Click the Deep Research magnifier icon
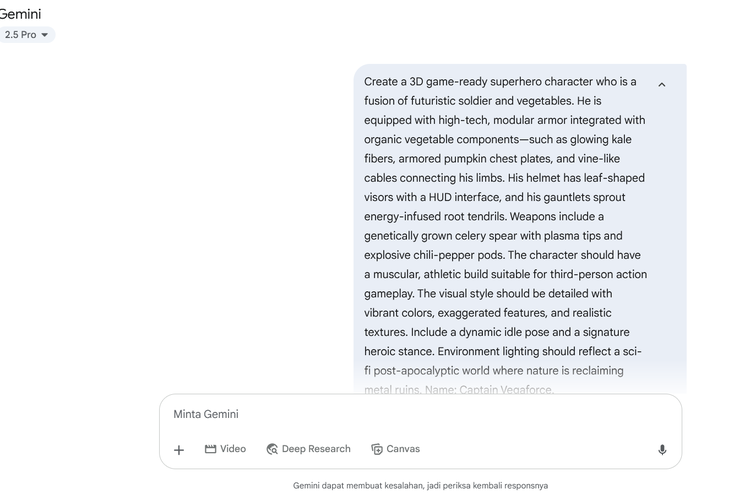This screenshot has width=750, height=500. [x=272, y=449]
